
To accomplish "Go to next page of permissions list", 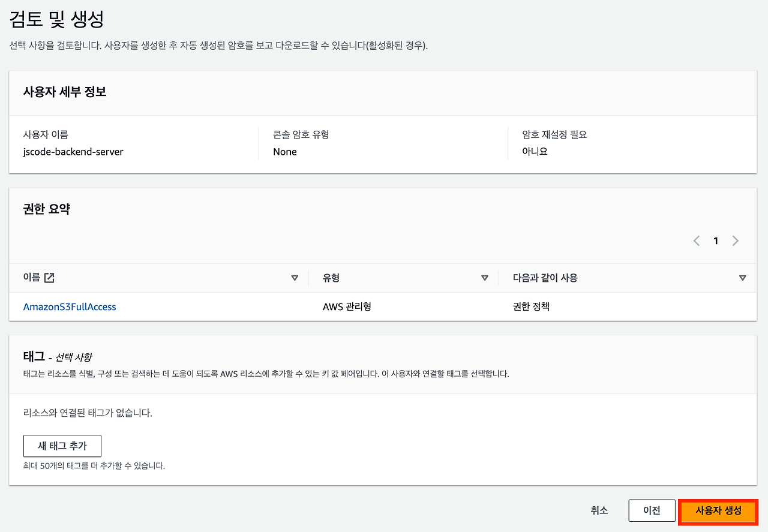I will (x=736, y=241).
